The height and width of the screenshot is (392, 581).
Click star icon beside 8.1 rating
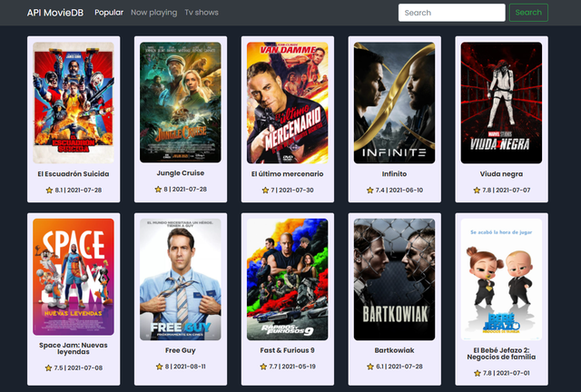[49, 190]
